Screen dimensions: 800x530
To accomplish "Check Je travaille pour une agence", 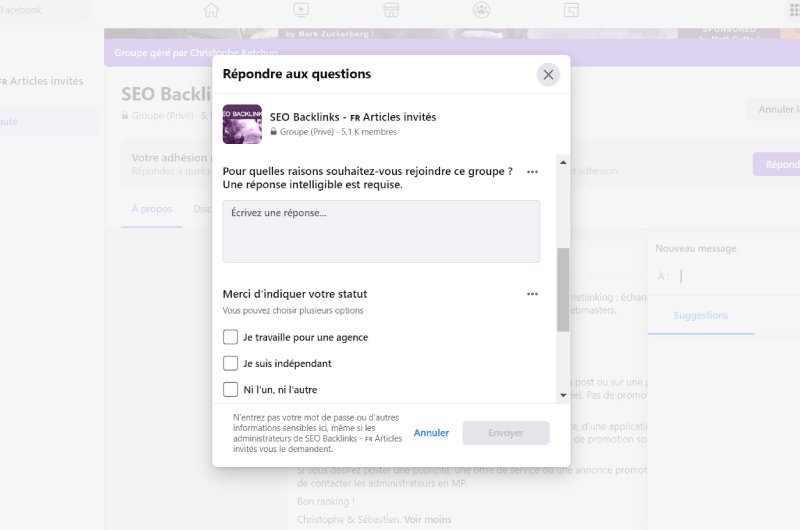I will tap(231, 337).
